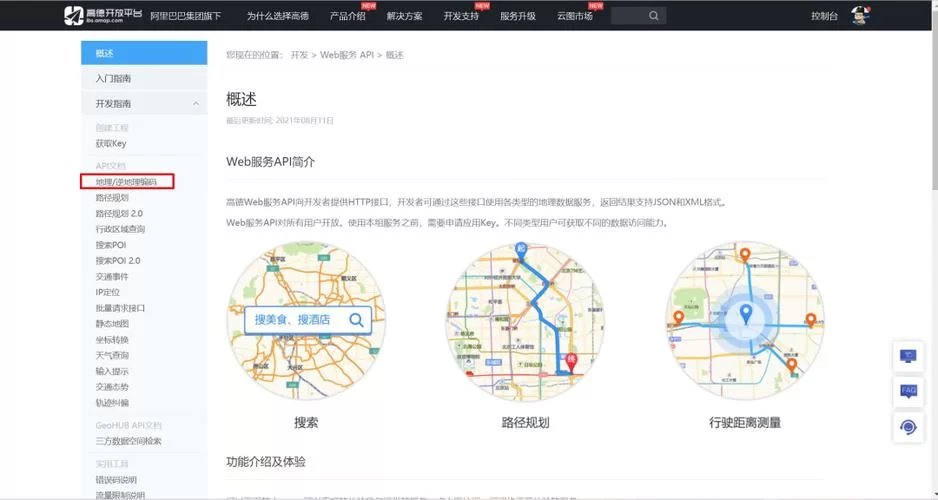Viewport: 938px width, 500px height.
Task: Go to 控制台
Action: click(824, 16)
